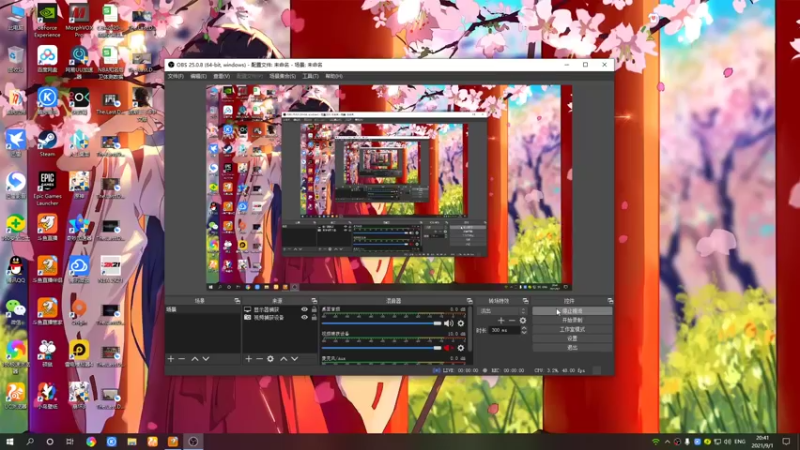Click the 退出 button
Viewport: 800px width, 450px height.
pyautogui.click(x=572, y=347)
